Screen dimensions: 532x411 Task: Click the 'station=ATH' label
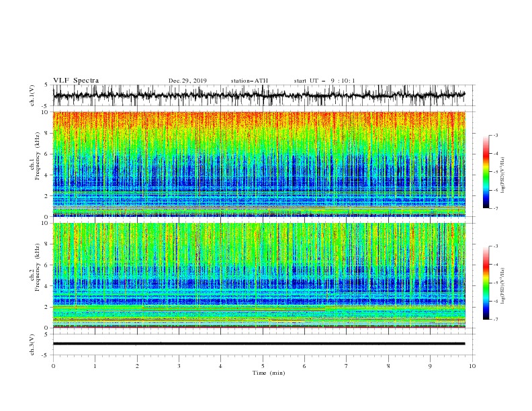pyautogui.click(x=249, y=81)
